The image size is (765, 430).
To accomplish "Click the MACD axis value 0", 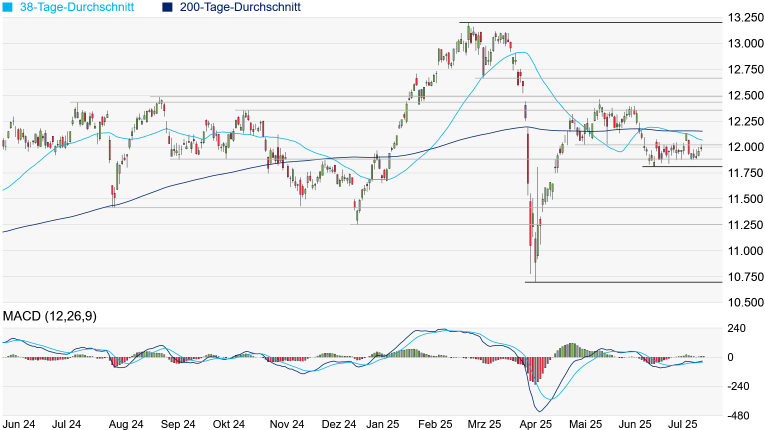I will coord(730,358).
